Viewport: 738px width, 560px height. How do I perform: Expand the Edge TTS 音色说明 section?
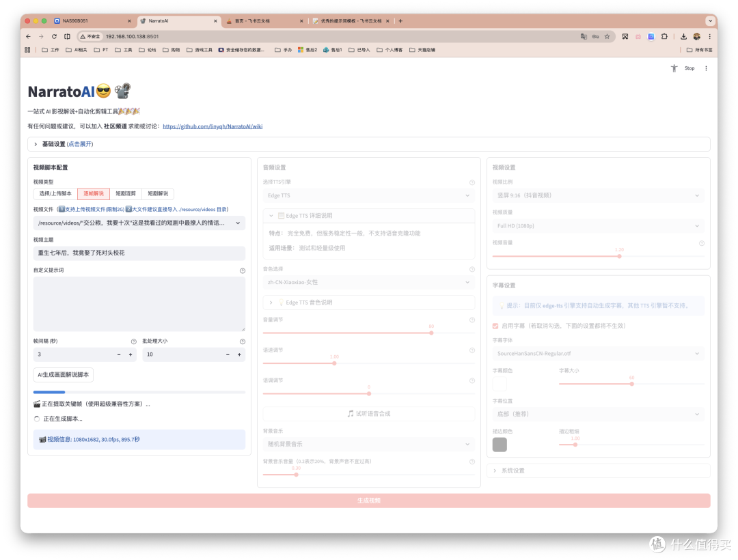pos(368,303)
